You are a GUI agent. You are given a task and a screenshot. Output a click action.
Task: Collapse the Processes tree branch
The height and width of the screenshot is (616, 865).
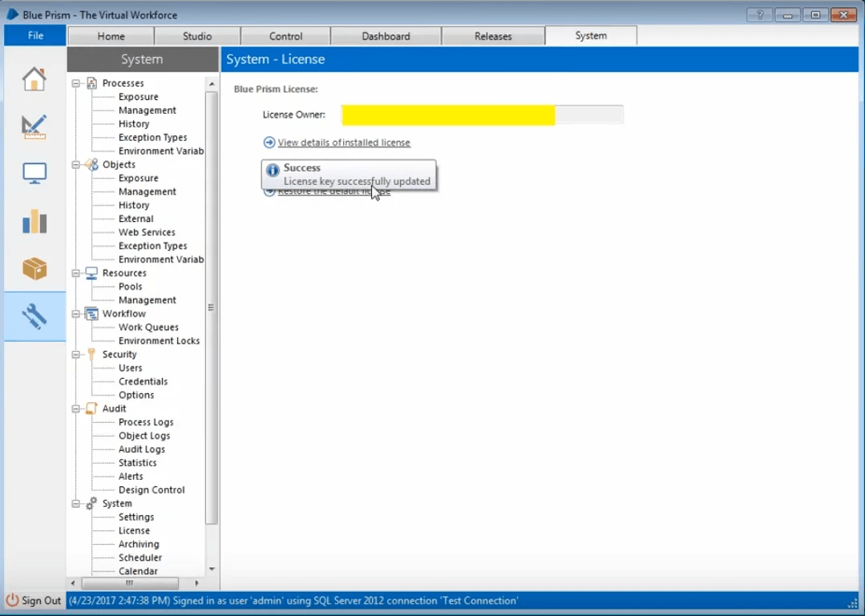76,83
